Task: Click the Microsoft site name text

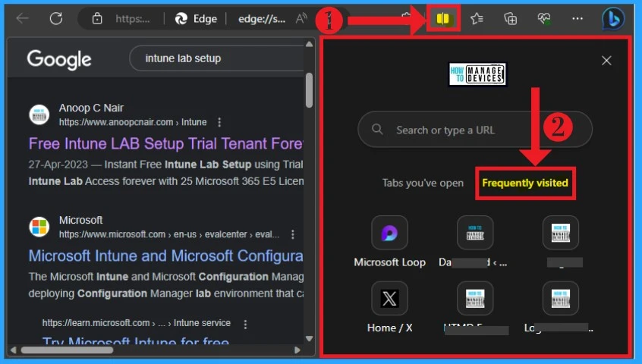Action: (80, 220)
